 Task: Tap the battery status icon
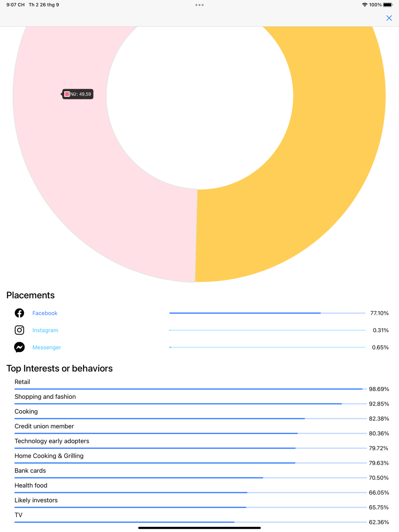click(388, 5)
